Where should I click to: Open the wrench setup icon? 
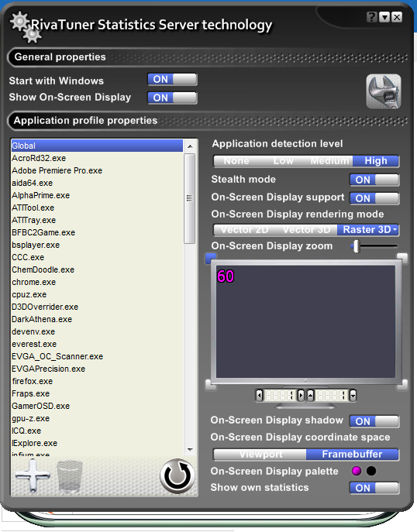coord(384,91)
